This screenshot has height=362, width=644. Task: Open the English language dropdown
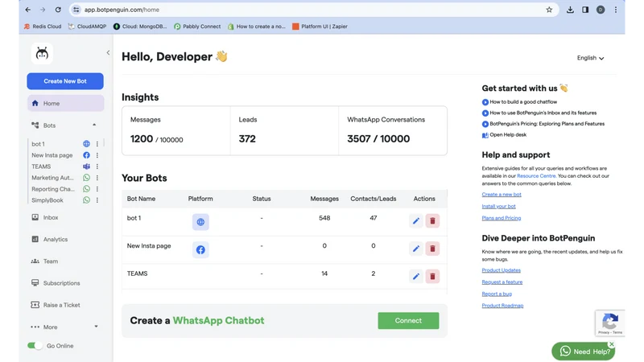click(590, 58)
